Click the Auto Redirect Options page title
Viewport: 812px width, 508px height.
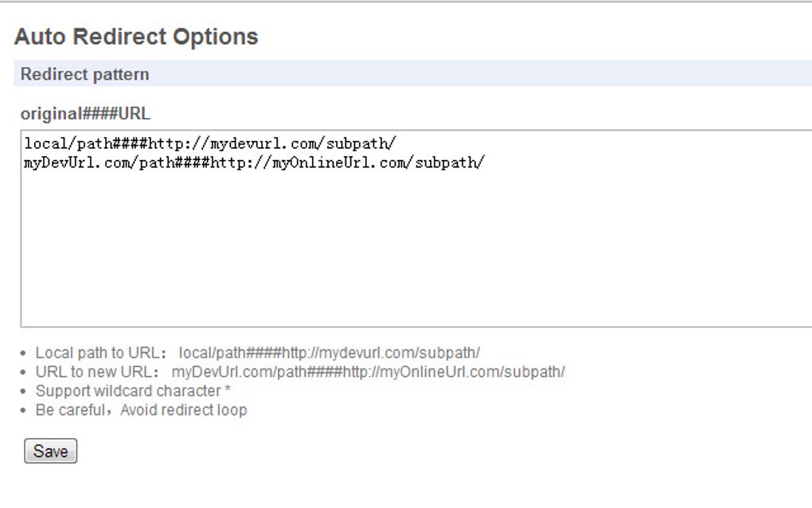pyautogui.click(x=135, y=36)
